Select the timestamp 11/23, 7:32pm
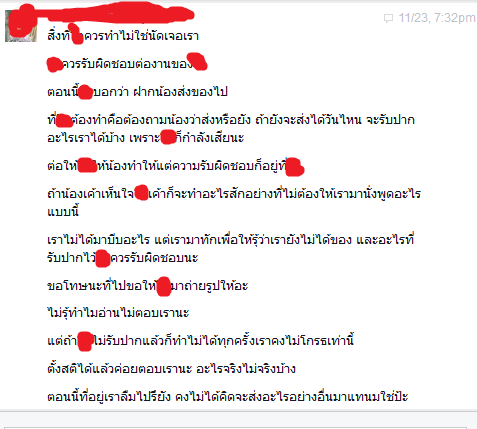The height and width of the screenshot is (429, 477). pos(437,18)
